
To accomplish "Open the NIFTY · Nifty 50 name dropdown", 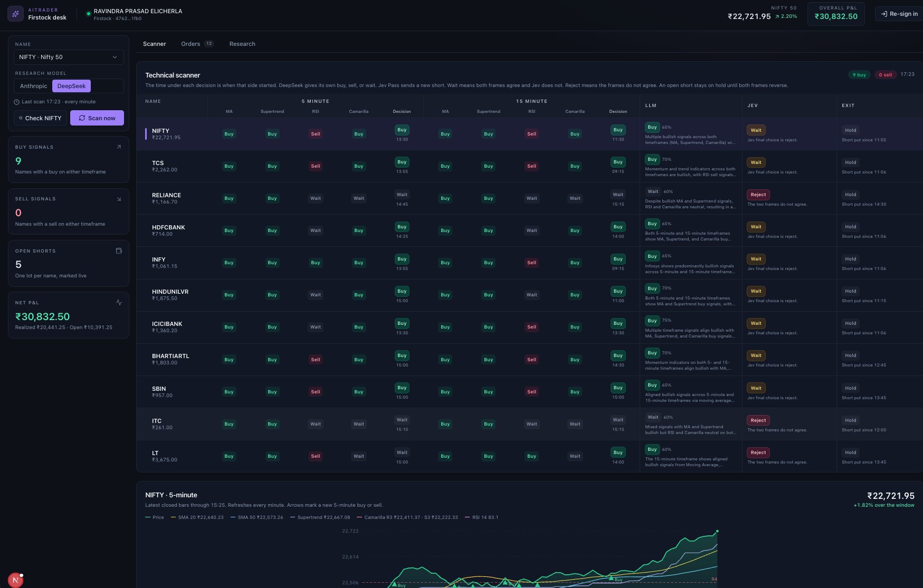I will point(69,57).
